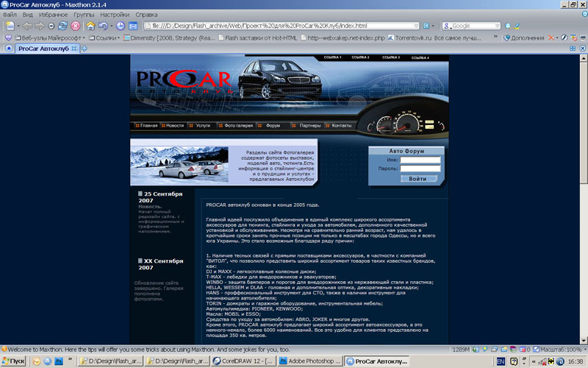Expand the Ссылки favorites folder

[104, 38]
